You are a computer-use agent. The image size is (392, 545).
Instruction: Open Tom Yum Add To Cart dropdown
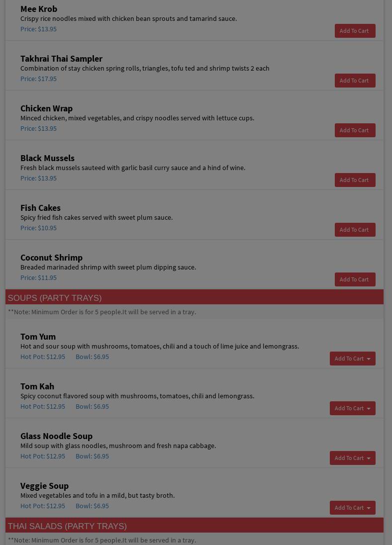[x=352, y=359]
